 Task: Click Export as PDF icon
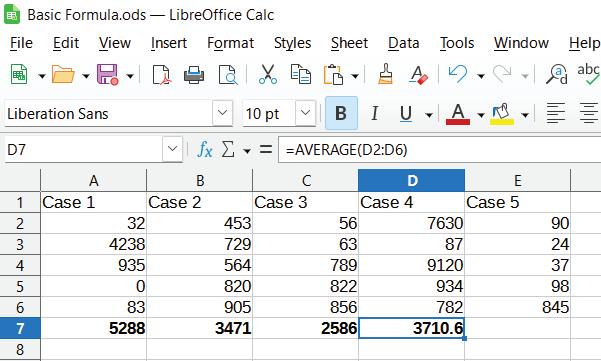click(x=161, y=74)
